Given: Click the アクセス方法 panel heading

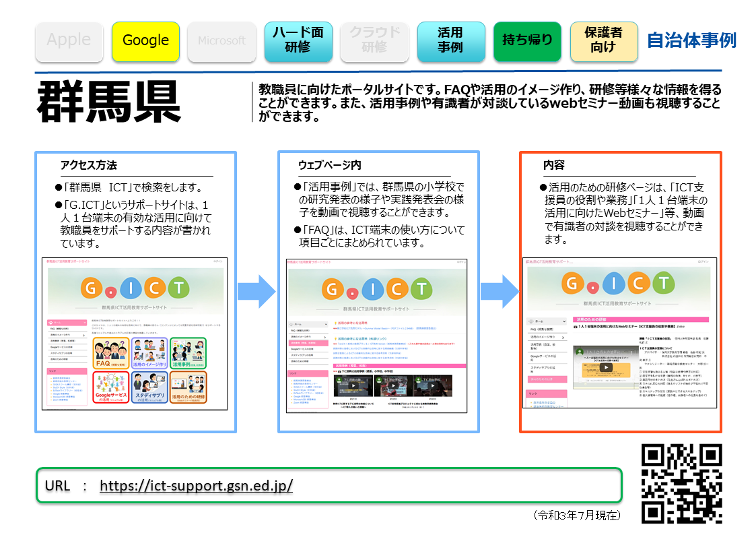Looking at the screenshot, I should pos(89,166).
